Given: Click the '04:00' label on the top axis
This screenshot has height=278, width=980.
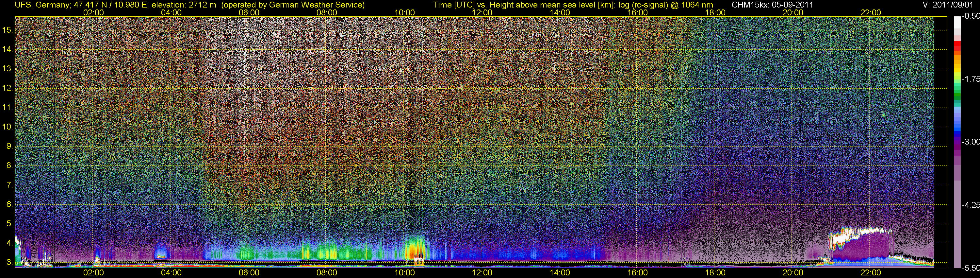Looking at the screenshot, I should click(171, 12).
